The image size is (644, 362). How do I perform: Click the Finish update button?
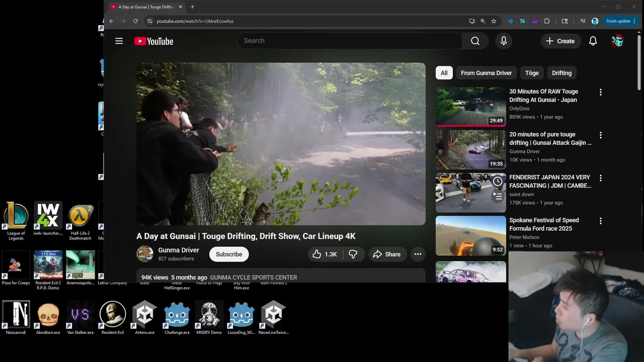pos(621,21)
